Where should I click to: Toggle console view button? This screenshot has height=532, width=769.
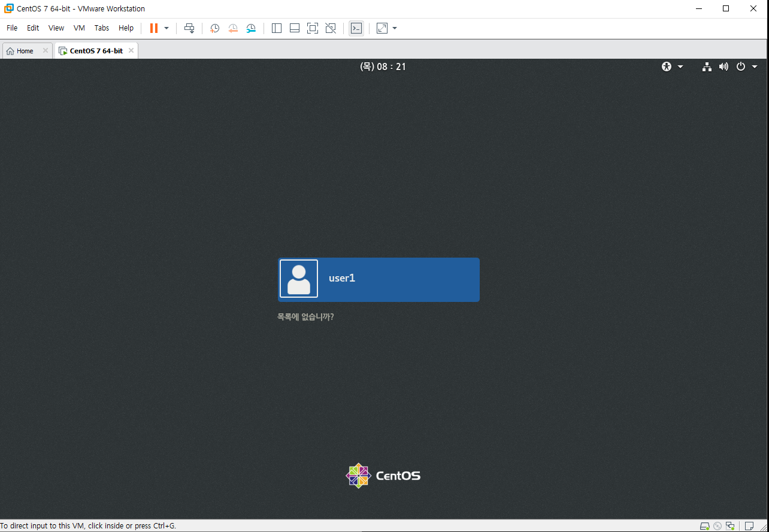356,28
